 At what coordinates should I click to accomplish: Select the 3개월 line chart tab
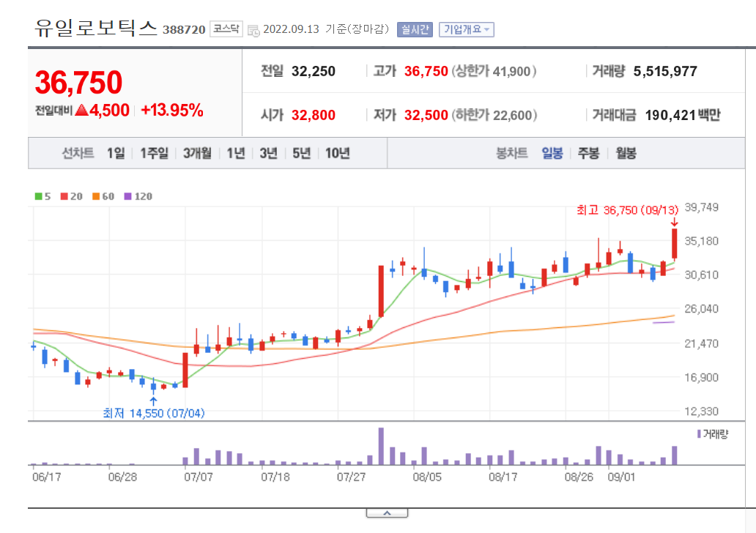tap(197, 153)
